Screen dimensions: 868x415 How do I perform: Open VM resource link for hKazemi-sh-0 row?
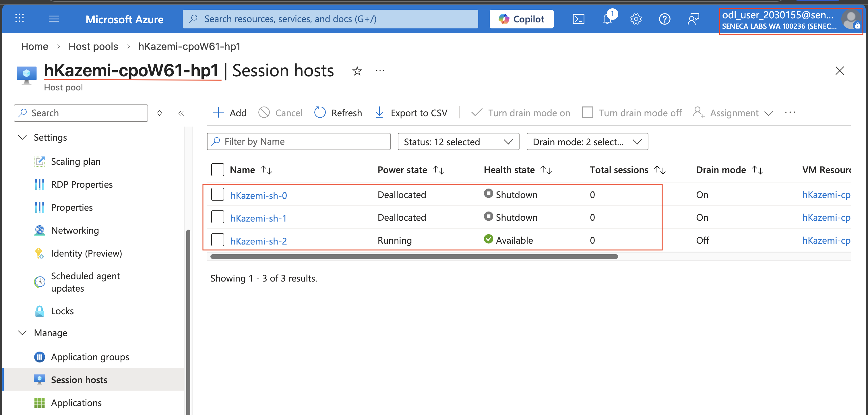pos(827,195)
